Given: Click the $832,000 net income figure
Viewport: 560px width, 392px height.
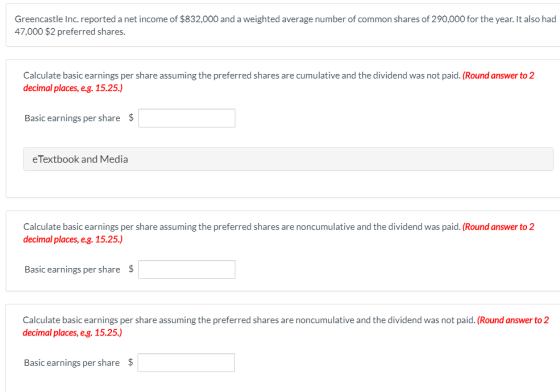Looking at the screenshot, I should pyautogui.click(x=199, y=19).
